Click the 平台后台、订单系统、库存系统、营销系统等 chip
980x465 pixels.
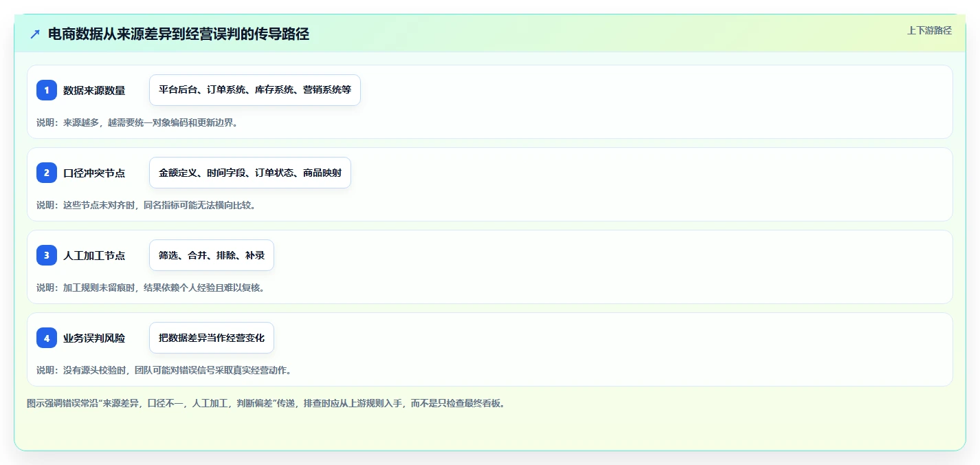255,90
